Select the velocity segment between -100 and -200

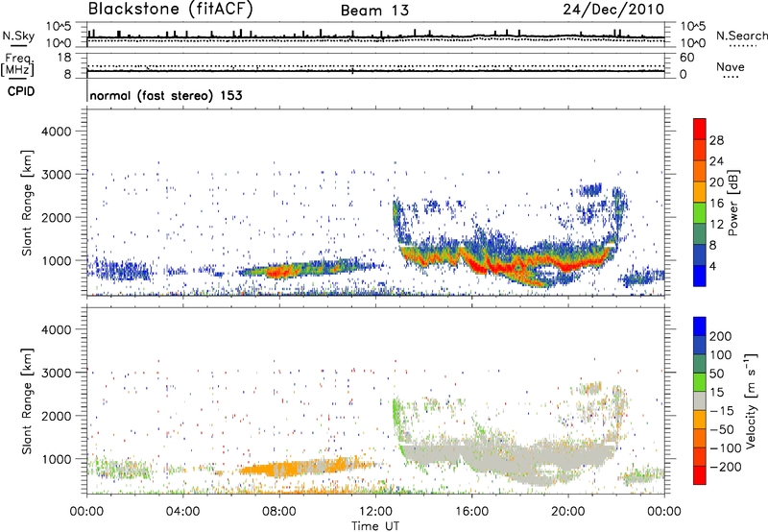(700, 457)
